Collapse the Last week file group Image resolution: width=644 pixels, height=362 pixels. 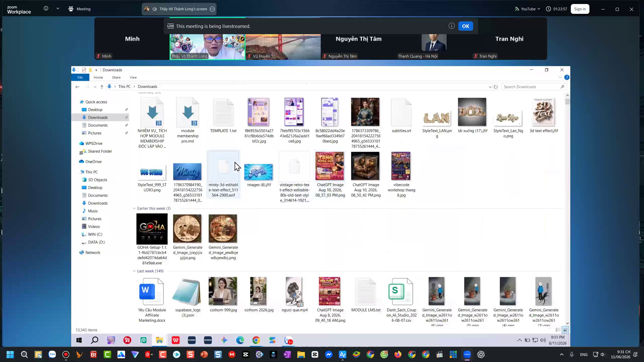coord(134,271)
